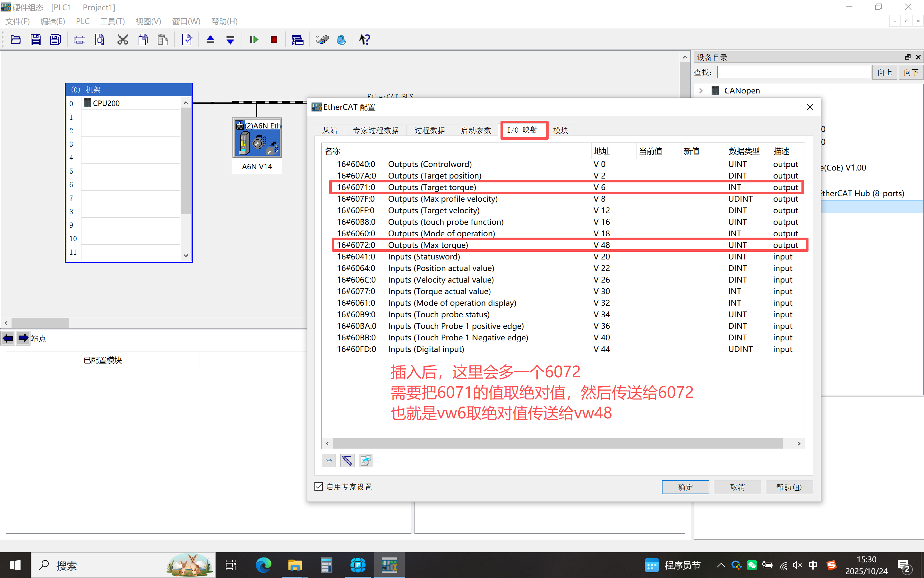Switch to the 启动参数 tab

click(x=476, y=130)
